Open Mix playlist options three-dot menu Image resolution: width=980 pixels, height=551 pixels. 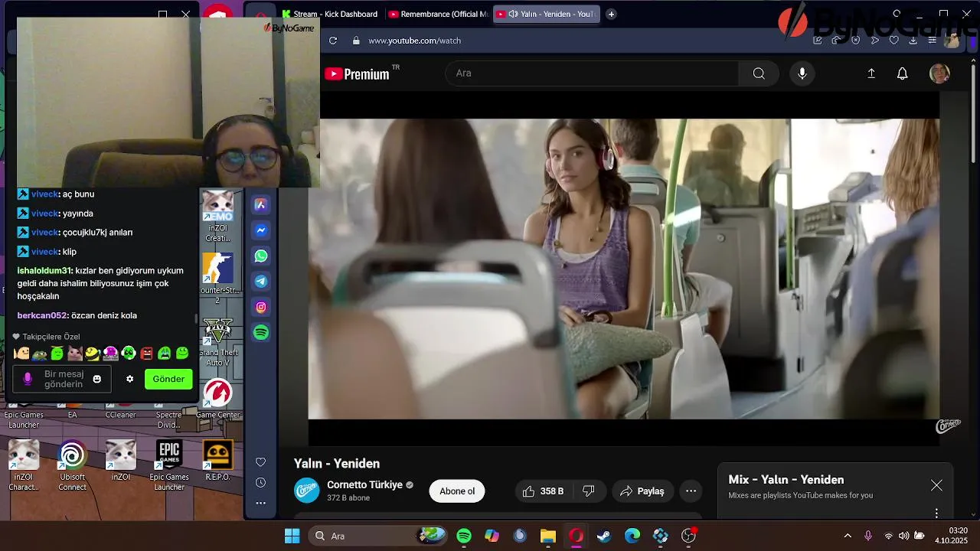pos(936,513)
